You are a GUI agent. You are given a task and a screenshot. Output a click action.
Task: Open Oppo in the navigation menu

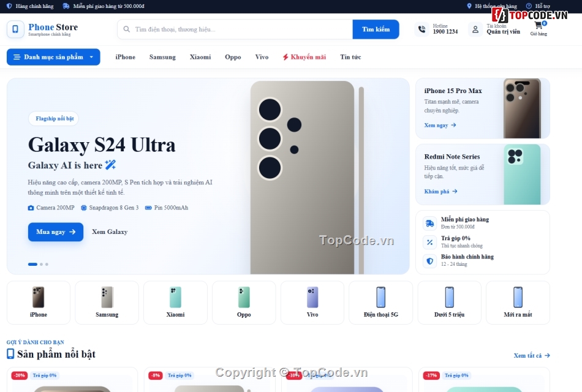(233, 57)
